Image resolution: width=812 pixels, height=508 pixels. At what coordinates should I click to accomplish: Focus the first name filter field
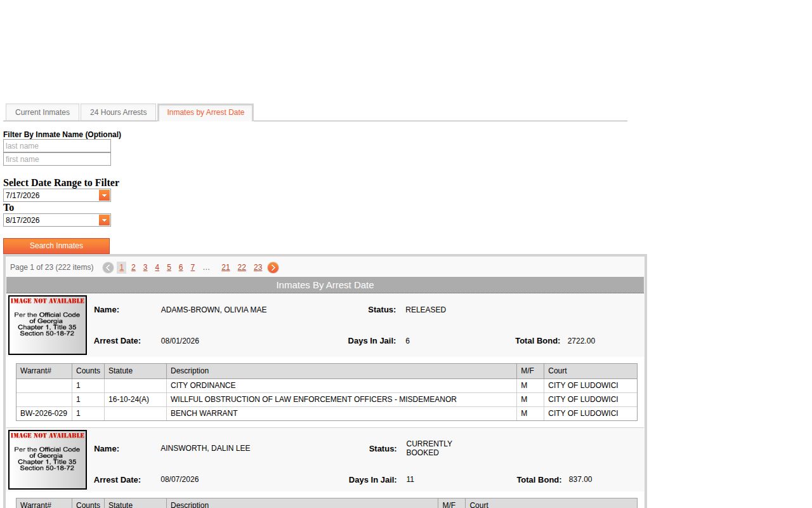pyautogui.click(x=57, y=159)
